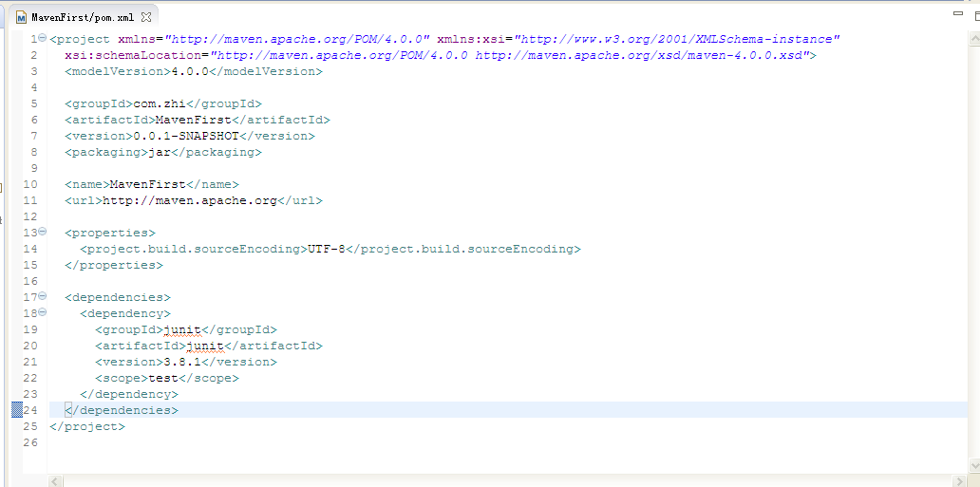The image size is (980, 487).
Task: Collapse the properties block fold toggle on line 13
Action: click(43, 232)
